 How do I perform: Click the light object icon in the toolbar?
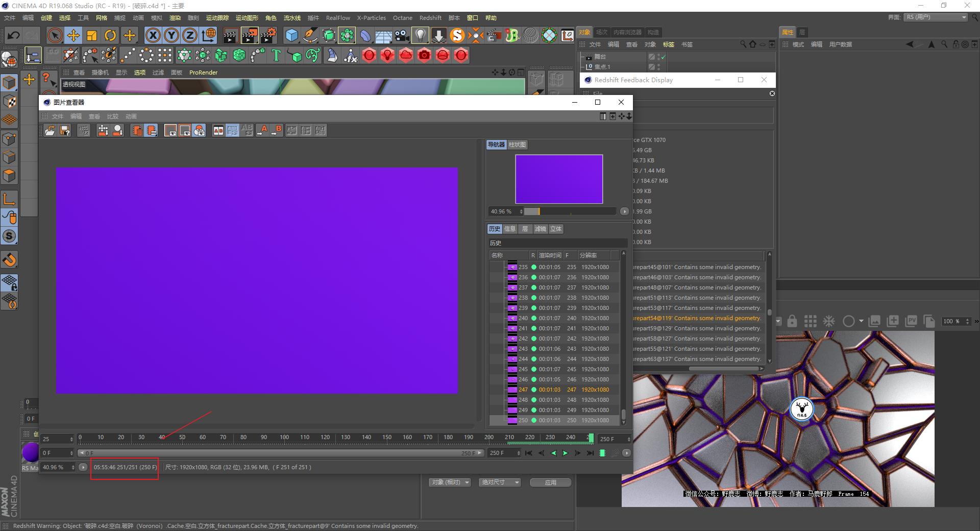pos(420,35)
